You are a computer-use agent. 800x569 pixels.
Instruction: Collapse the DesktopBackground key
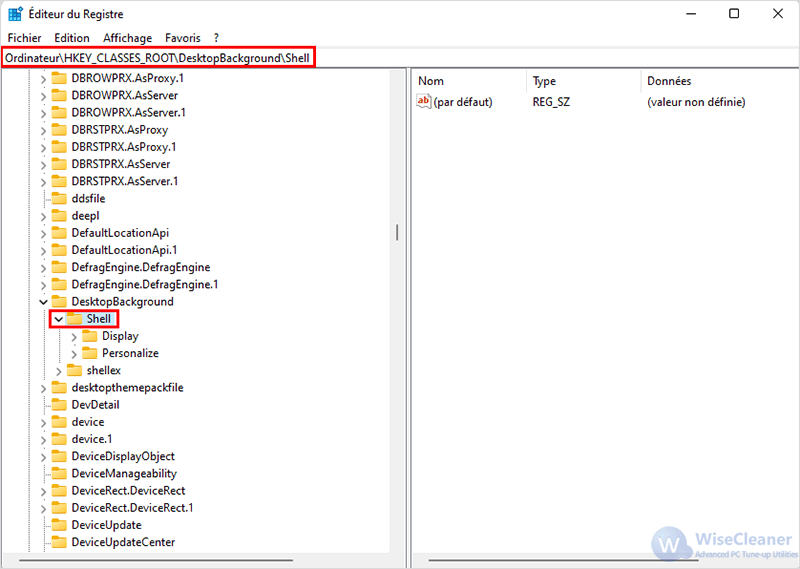coord(43,302)
